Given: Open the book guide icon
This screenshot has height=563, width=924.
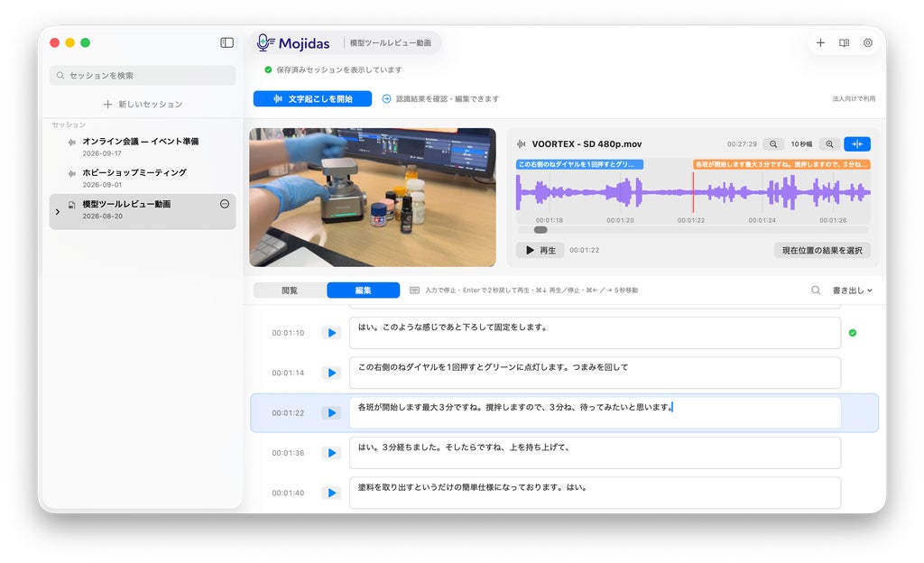Looking at the screenshot, I should (x=844, y=42).
